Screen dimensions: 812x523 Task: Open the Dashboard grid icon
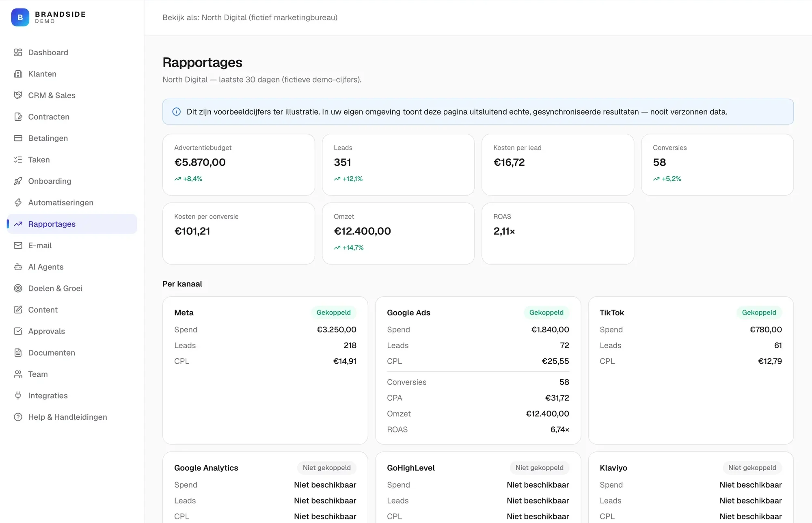[18, 52]
